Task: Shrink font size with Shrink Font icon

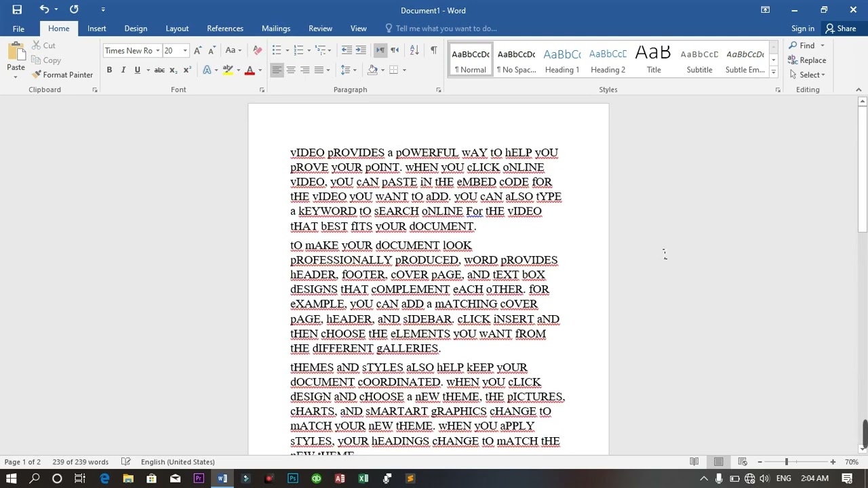Action: pos(212,50)
